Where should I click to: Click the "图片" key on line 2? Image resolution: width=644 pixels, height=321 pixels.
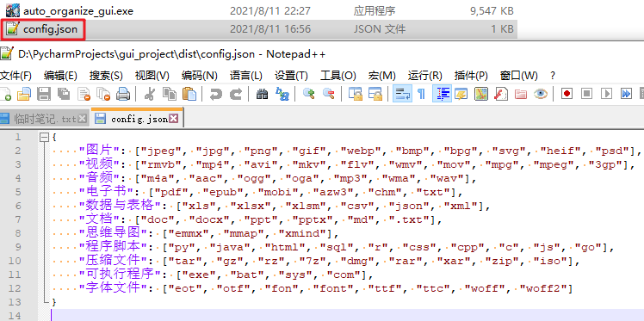[x=99, y=151]
